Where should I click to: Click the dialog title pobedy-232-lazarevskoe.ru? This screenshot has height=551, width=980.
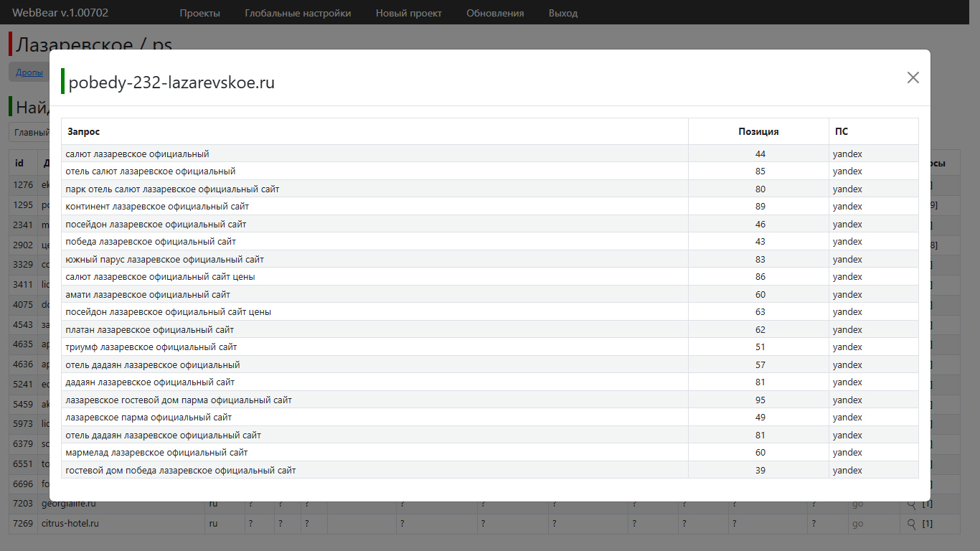[x=171, y=83]
